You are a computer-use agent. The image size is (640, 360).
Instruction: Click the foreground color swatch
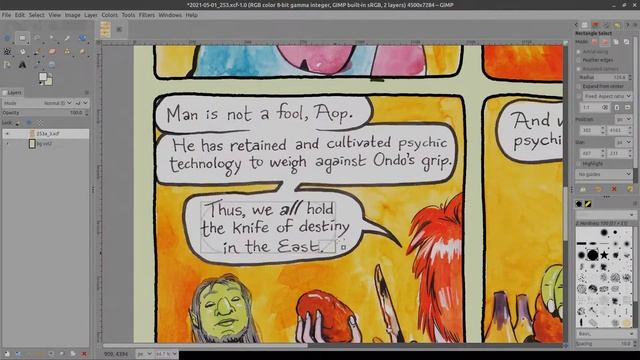tap(42, 76)
